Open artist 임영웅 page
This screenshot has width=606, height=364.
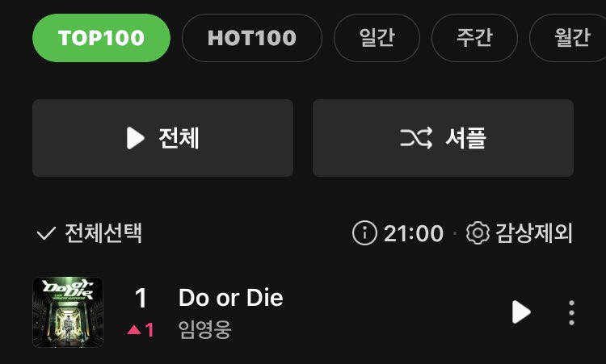point(205,329)
